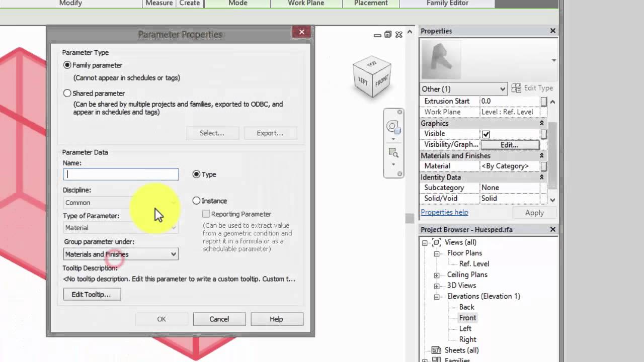Click the Help button
Screen dimensions: 644x362
277,319
